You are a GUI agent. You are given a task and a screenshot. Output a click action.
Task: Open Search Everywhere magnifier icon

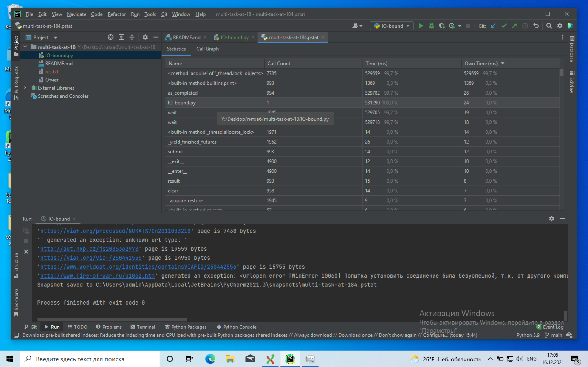549,26
